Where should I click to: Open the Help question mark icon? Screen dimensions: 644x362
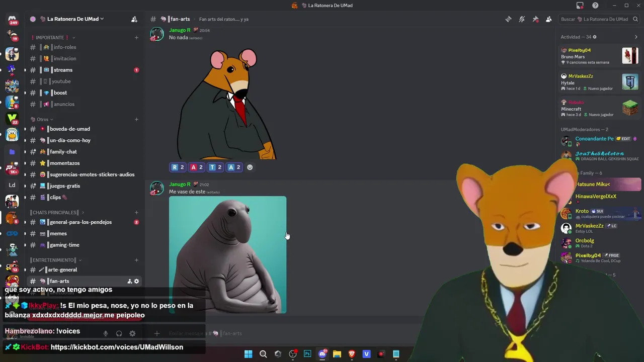tap(595, 6)
